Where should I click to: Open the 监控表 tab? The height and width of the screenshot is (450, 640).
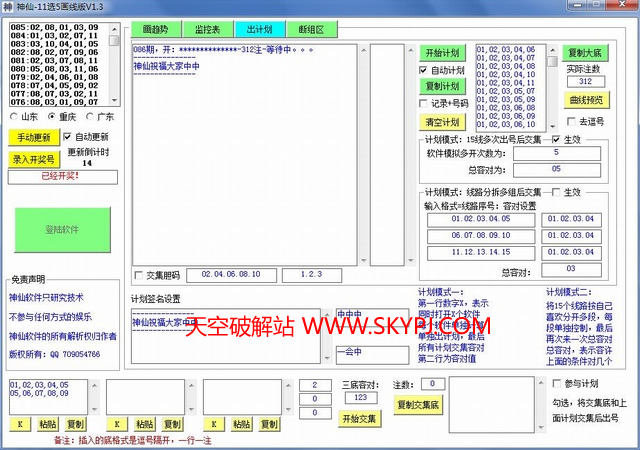click(x=206, y=30)
